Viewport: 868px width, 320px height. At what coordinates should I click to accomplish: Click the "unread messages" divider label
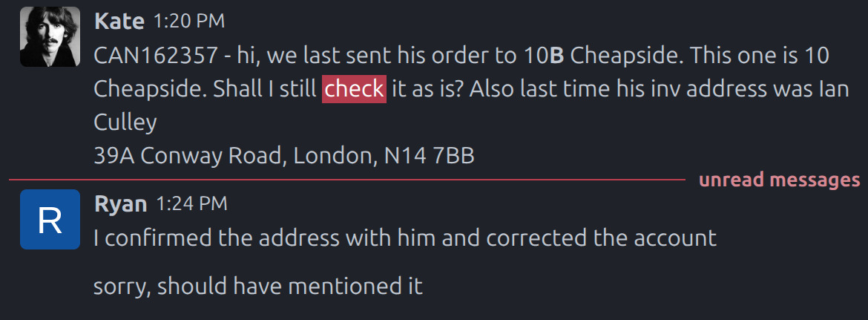[779, 180]
